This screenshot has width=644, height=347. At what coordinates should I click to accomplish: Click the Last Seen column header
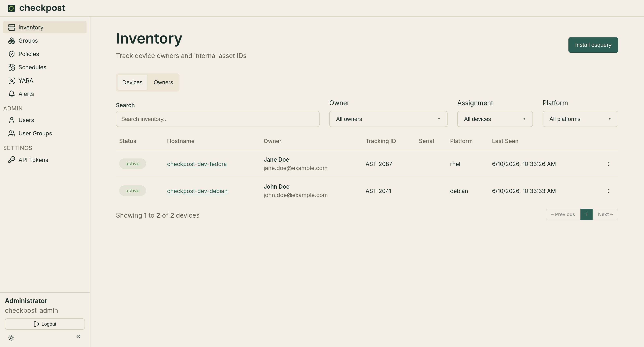(505, 141)
